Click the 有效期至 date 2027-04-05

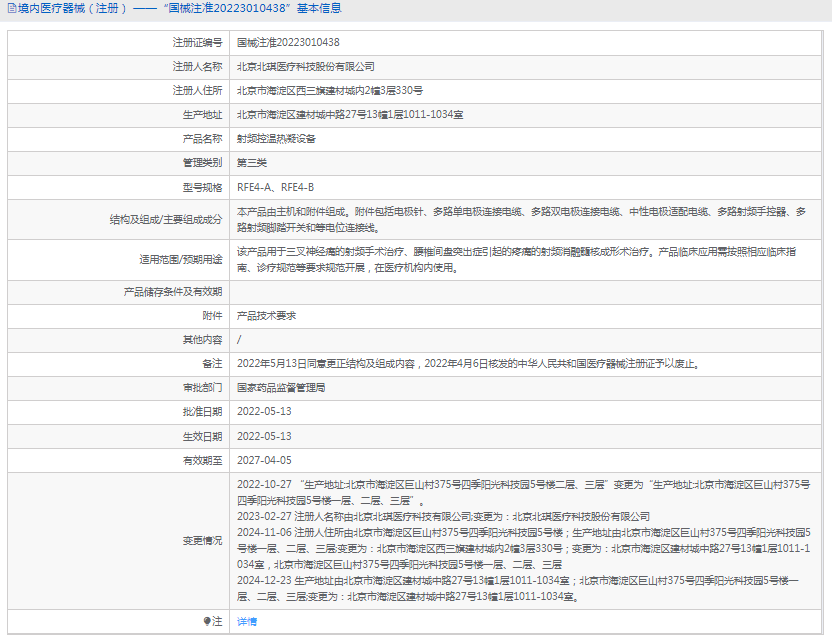coord(264,461)
